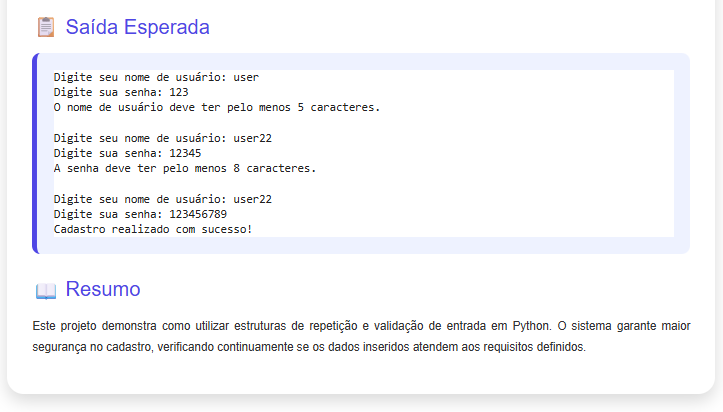
Task: Click line 'Digite sua senha: 12345'
Action: (x=127, y=153)
